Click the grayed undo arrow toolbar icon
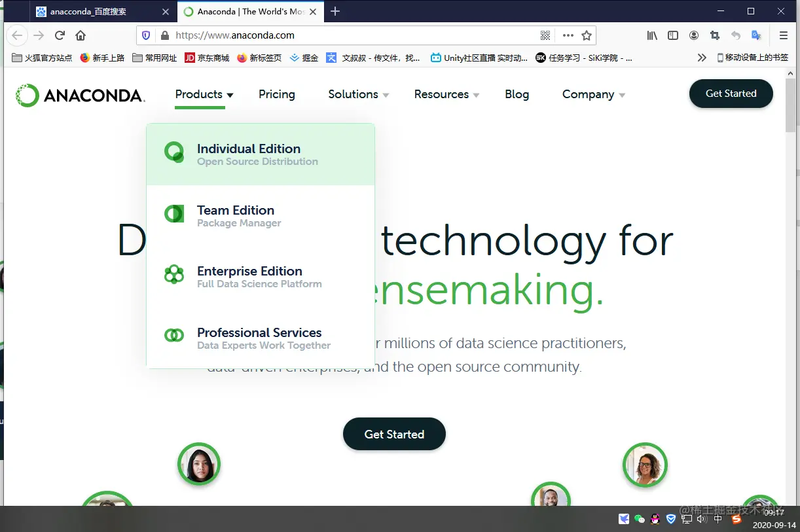Screen dimensions: 800x532 click(x=736, y=35)
